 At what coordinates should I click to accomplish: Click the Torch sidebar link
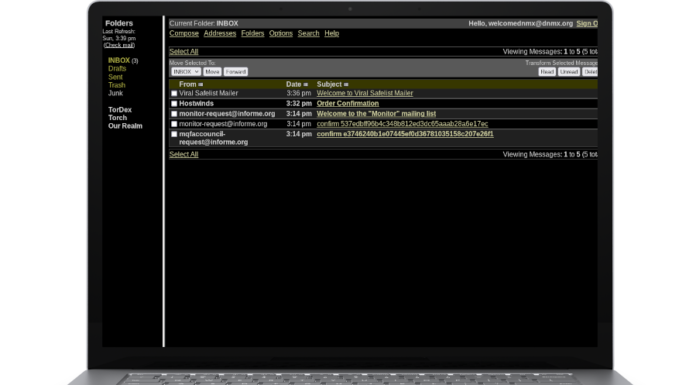coord(118,118)
